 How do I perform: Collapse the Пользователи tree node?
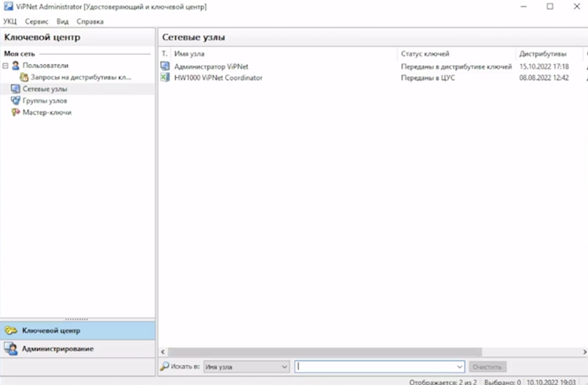tap(6, 66)
